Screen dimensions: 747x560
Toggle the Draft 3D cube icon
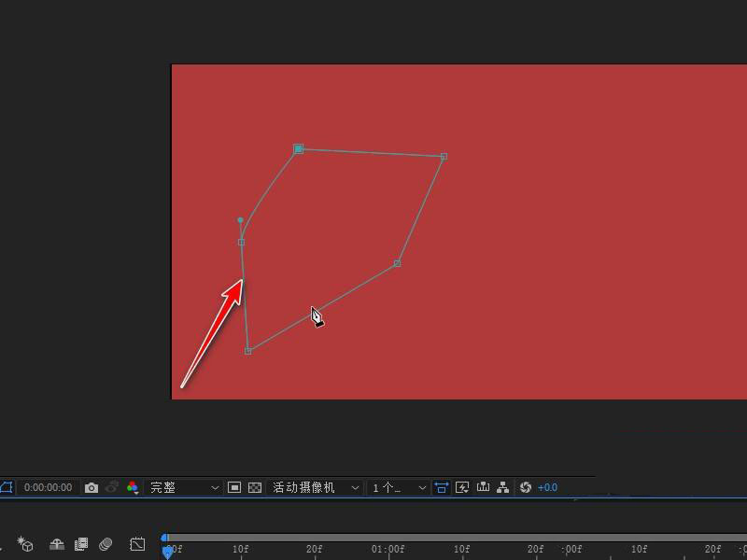25,544
